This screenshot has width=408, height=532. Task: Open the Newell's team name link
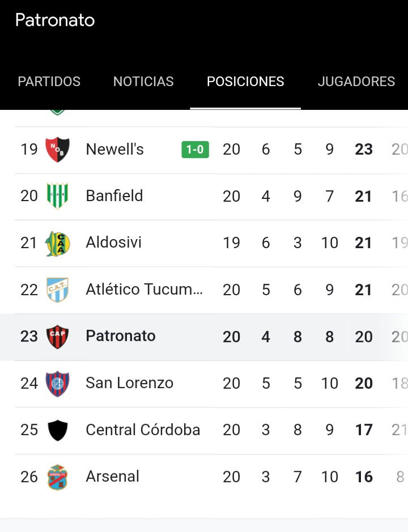[x=114, y=149]
